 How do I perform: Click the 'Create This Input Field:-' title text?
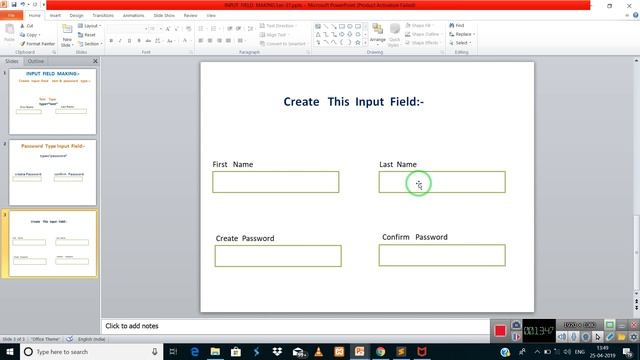pyautogui.click(x=353, y=102)
